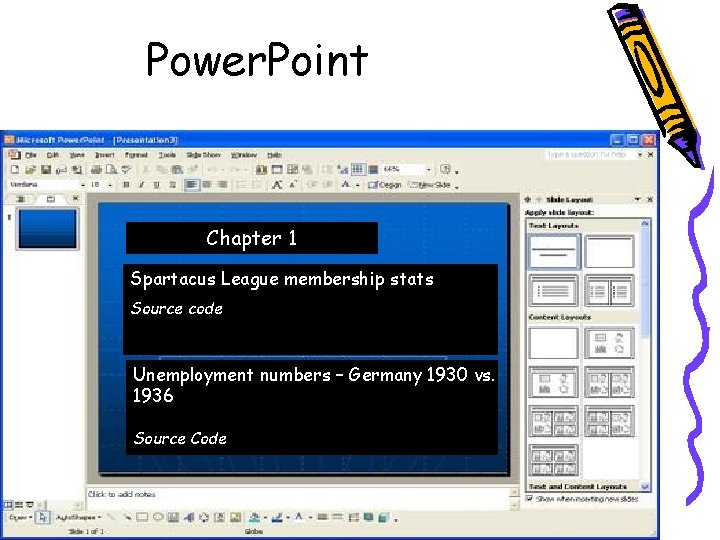
Task: Open the File menu
Action: [31, 155]
